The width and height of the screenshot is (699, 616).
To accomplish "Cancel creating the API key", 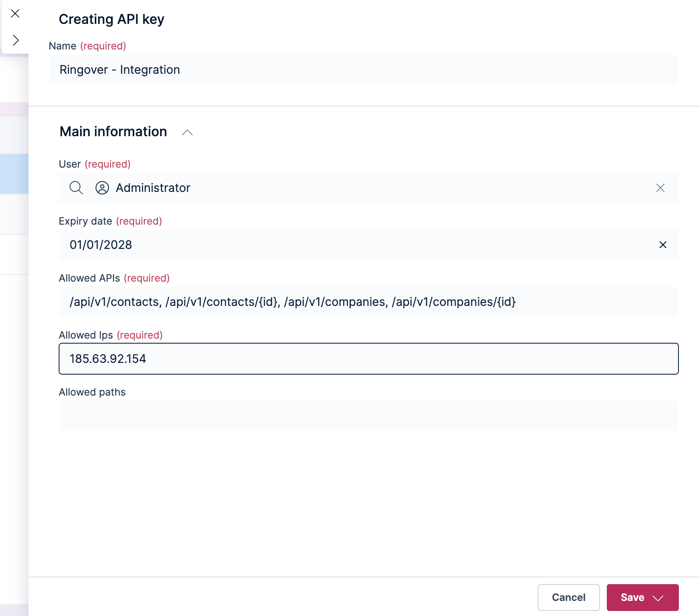I will tap(569, 598).
